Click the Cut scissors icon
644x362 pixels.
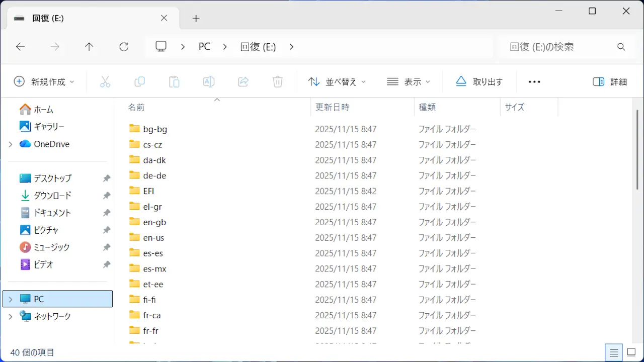105,81
